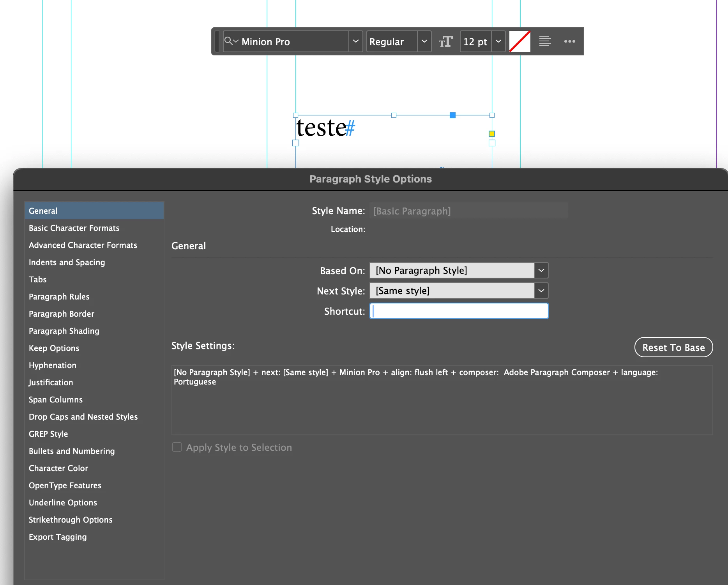The width and height of the screenshot is (728, 585).
Task: Open Drop Caps and Nested Styles
Action: [x=94, y=417]
